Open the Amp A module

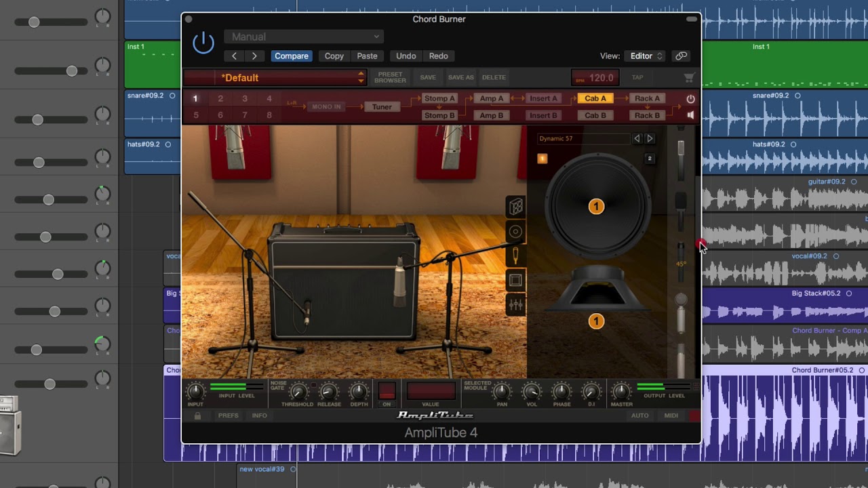coord(492,99)
